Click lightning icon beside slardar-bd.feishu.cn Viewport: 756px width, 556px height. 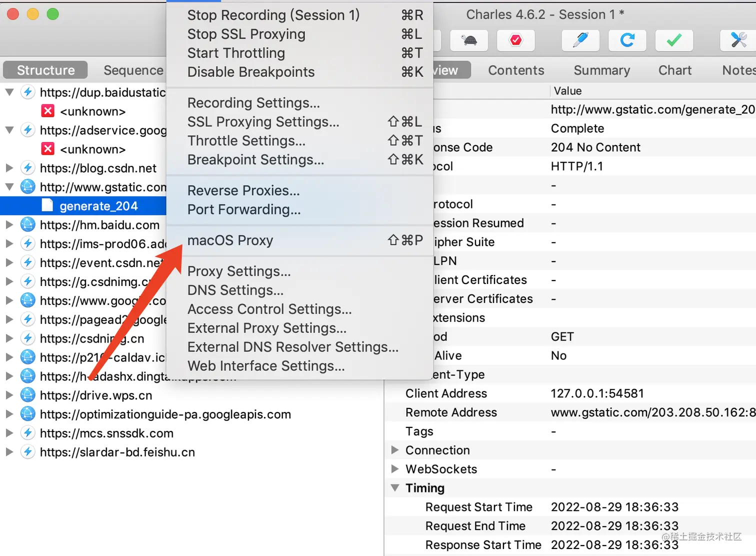[28, 452]
